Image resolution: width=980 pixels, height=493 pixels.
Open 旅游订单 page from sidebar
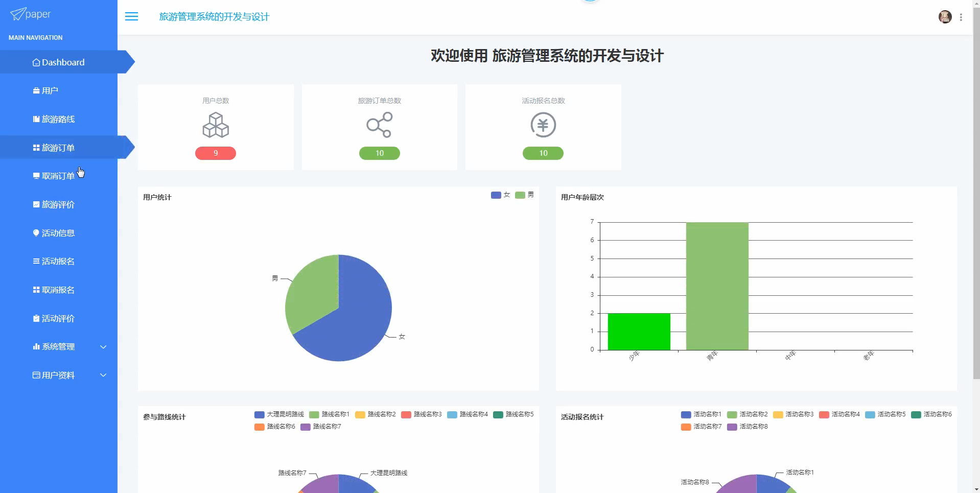click(x=59, y=148)
